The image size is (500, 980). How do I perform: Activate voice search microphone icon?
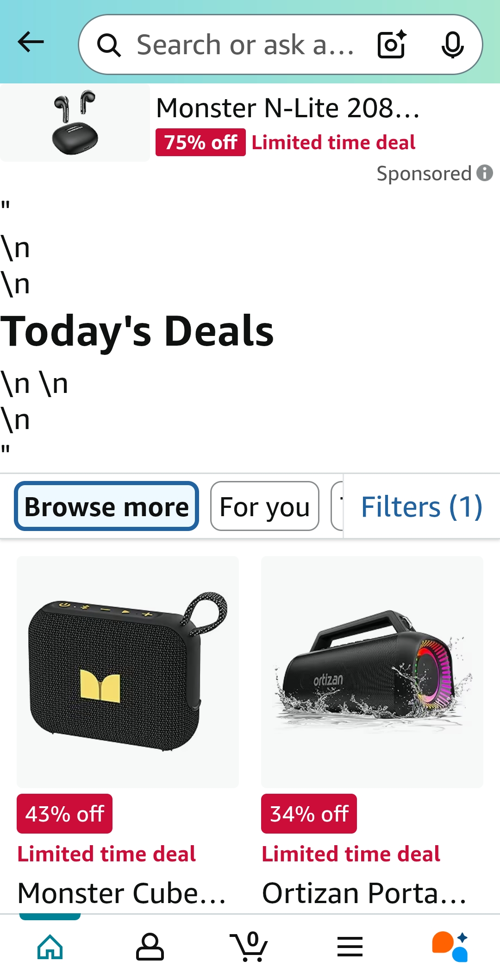tap(452, 44)
